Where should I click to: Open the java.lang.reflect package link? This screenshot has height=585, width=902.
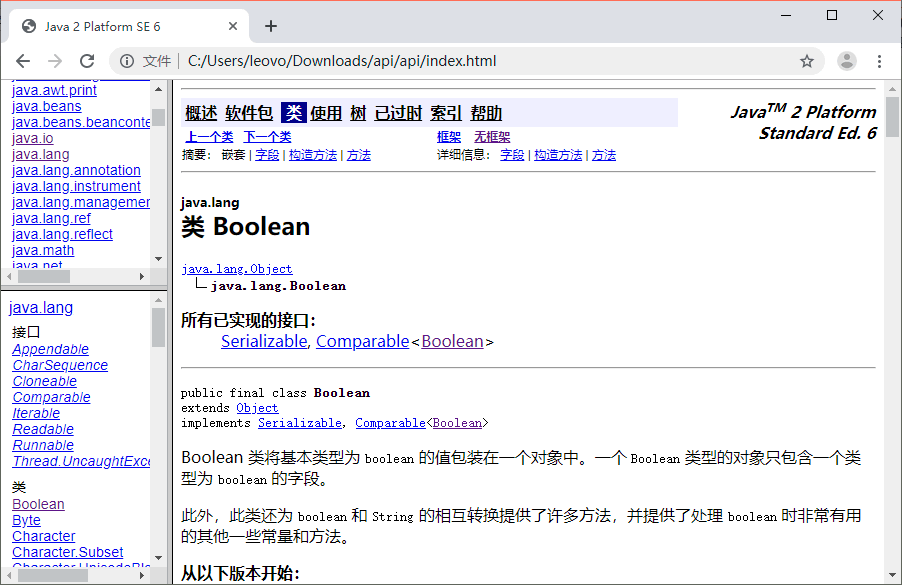(x=62, y=234)
